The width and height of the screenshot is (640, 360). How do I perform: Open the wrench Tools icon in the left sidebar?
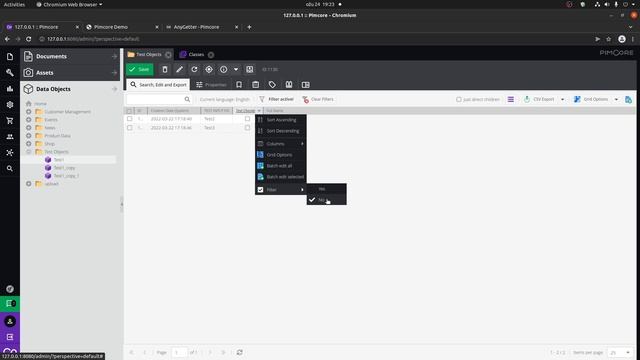pos(10,73)
